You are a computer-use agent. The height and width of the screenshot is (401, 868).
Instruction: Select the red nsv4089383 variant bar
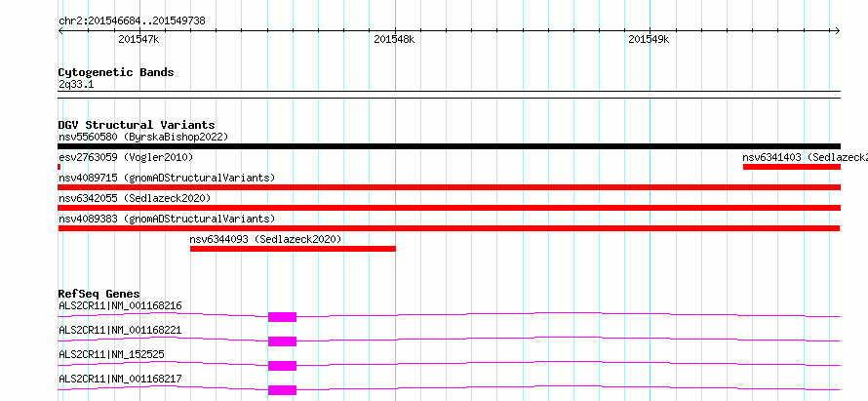(449, 228)
